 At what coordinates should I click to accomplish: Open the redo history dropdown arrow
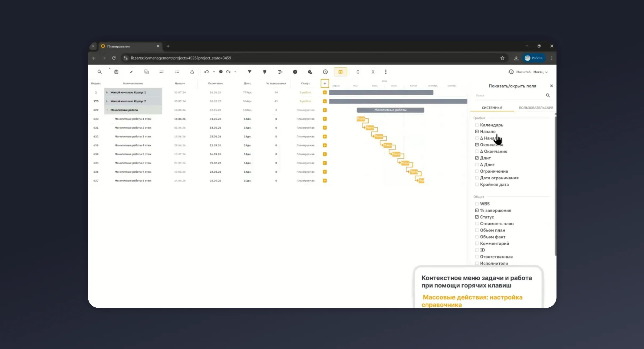[x=235, y=72]
